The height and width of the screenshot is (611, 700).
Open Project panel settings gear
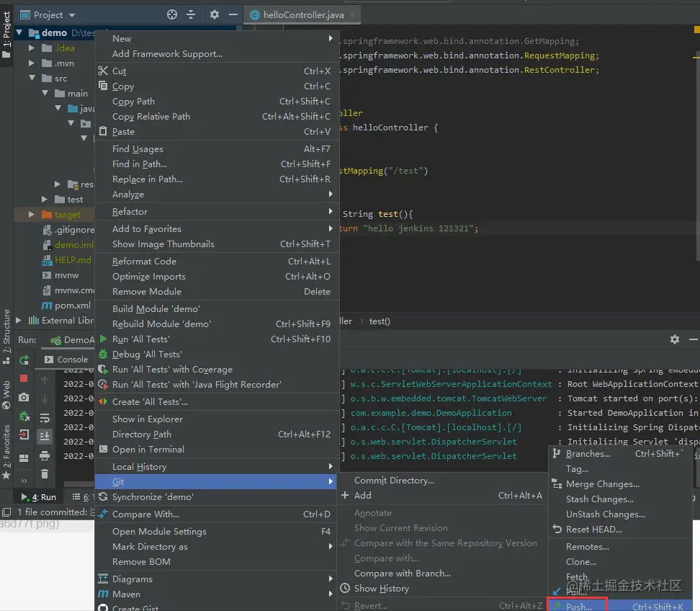click(x=214, y=14)
